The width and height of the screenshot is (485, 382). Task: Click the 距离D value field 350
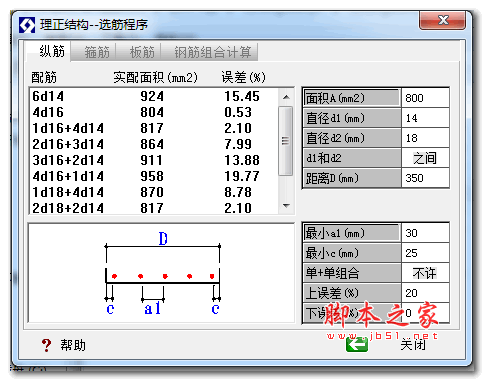(426, 178)
